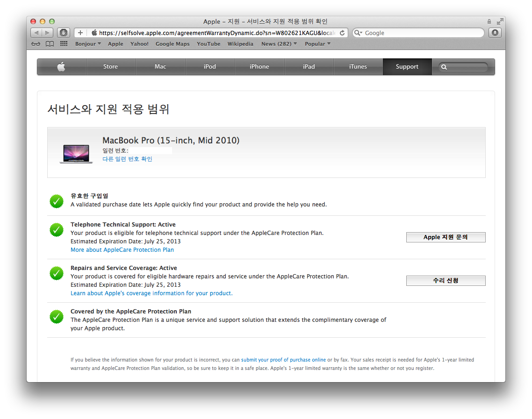The height and width of the screenshot is (419, 532).
Task: Switch to the Support tab
Action: pyautogui.click(x=407, y=67)
